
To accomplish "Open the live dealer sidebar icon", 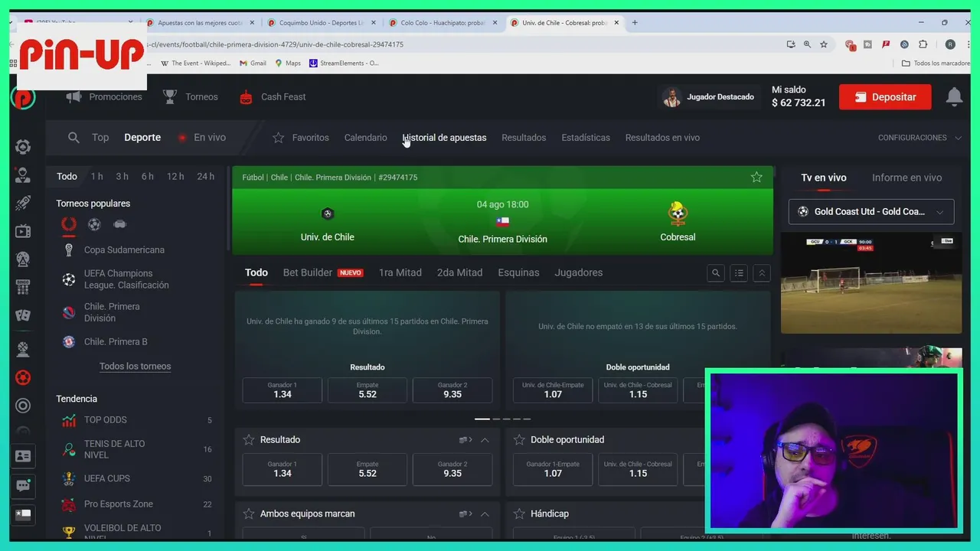I will 23,175.
